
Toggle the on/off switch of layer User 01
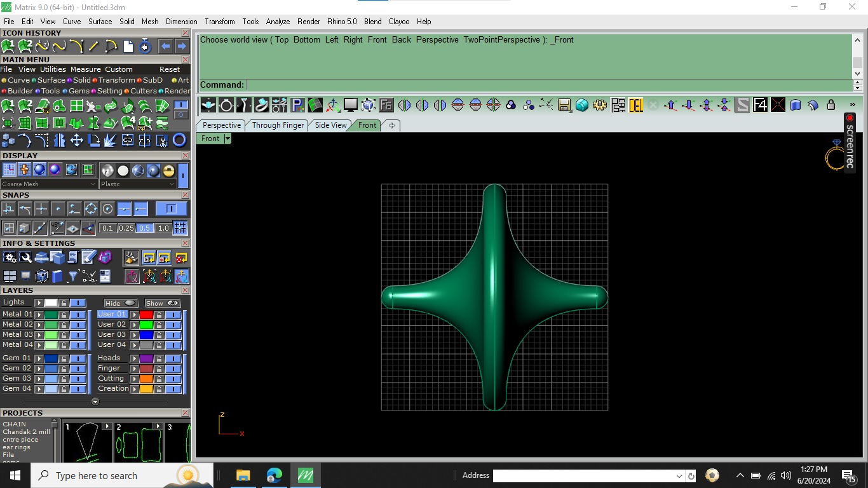173,315
